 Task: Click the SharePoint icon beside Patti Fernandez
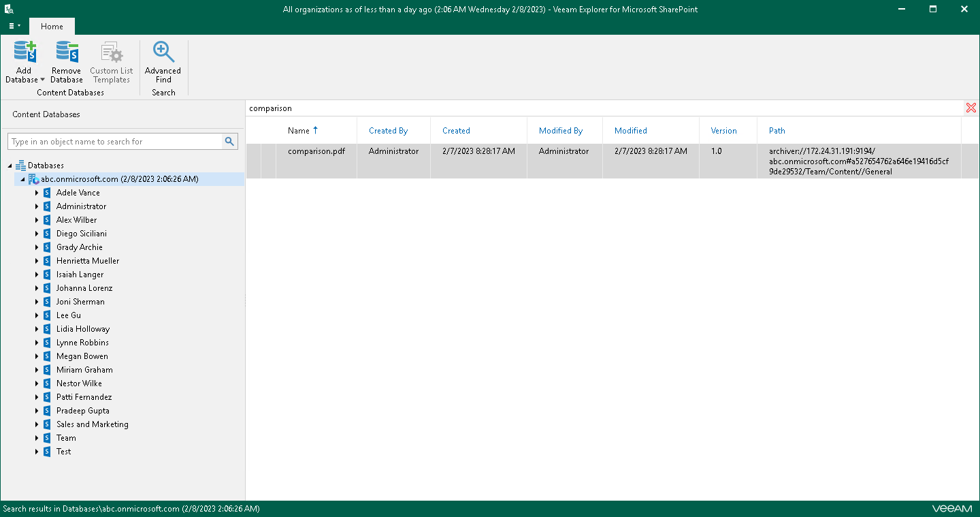click(47, 397)
